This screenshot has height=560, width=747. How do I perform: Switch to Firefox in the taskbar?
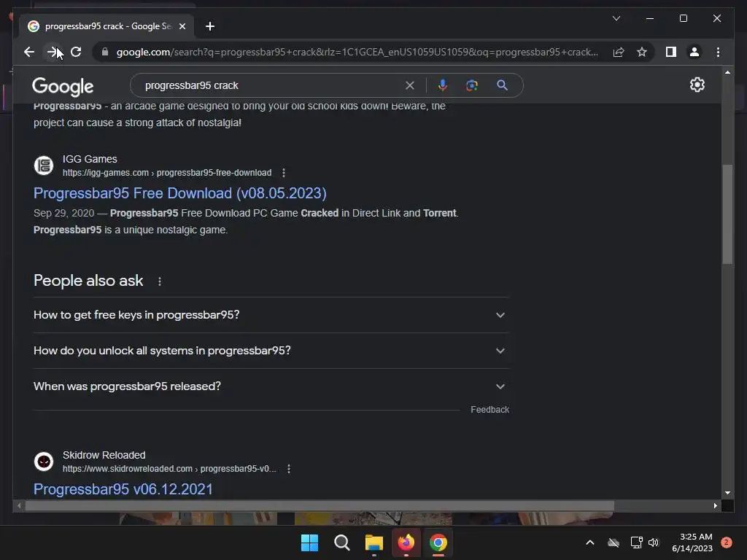(406, 542)
